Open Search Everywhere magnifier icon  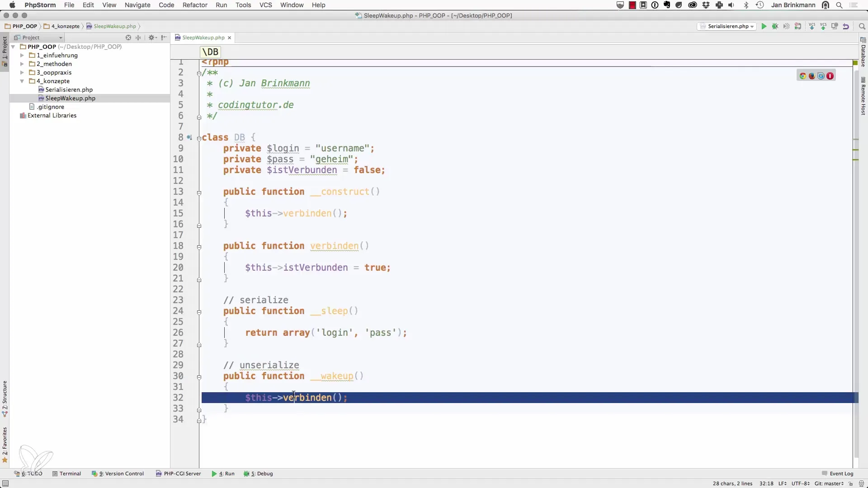[862, 26]
